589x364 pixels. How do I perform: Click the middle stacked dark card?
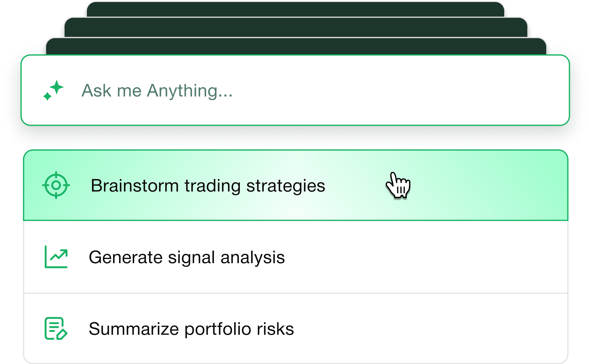(x=296, y=27)
